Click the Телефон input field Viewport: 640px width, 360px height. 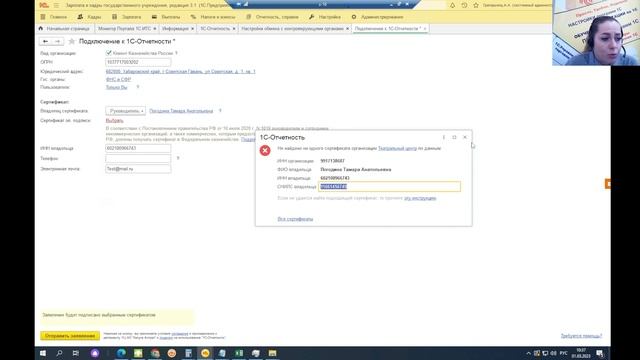coord(138,158)
